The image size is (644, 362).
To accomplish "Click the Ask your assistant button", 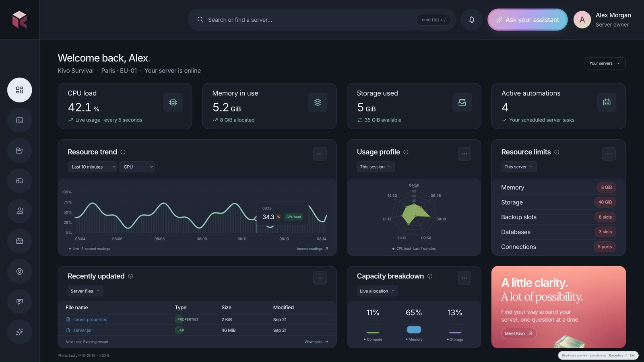I will click(x=528, y=20).
